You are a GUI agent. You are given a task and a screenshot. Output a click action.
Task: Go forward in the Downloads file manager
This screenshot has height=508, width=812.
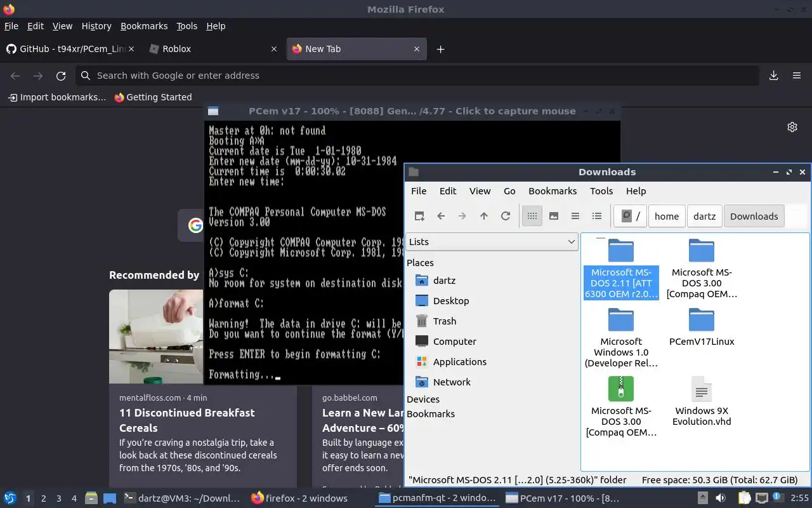click(462, 216)
